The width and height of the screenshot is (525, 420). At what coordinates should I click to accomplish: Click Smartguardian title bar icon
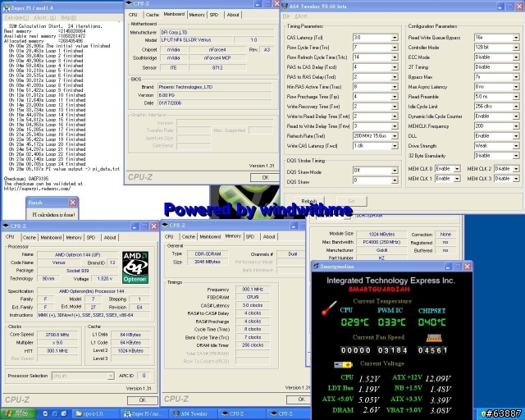click(x=315, y=267)
